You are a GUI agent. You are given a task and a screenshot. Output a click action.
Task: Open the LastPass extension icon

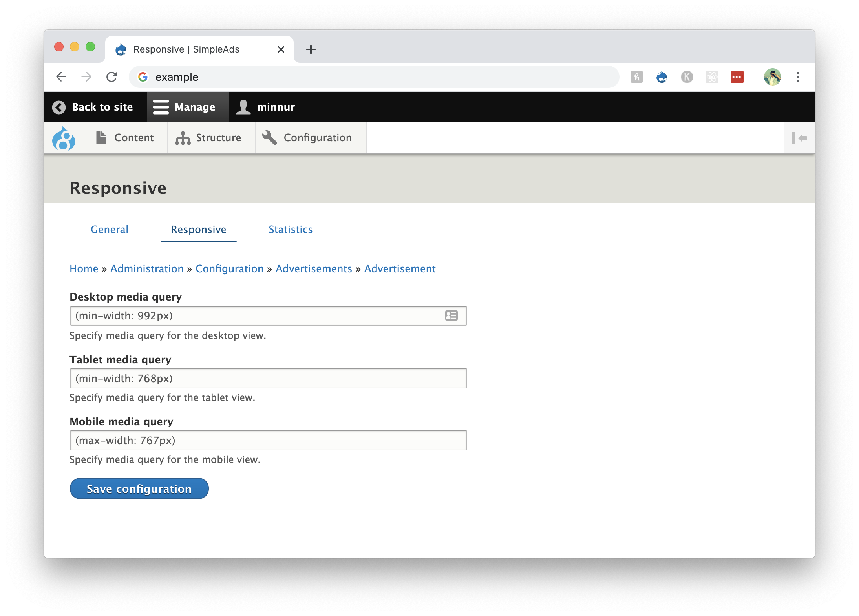coord(737,77)
